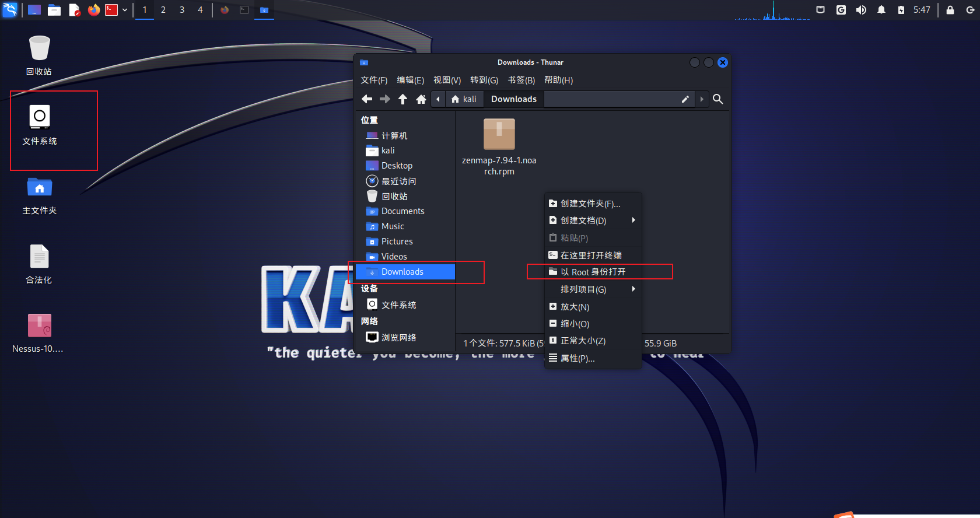
Task: Expand the 创建文档(D) submenu
Action: (x=593, y=220)
